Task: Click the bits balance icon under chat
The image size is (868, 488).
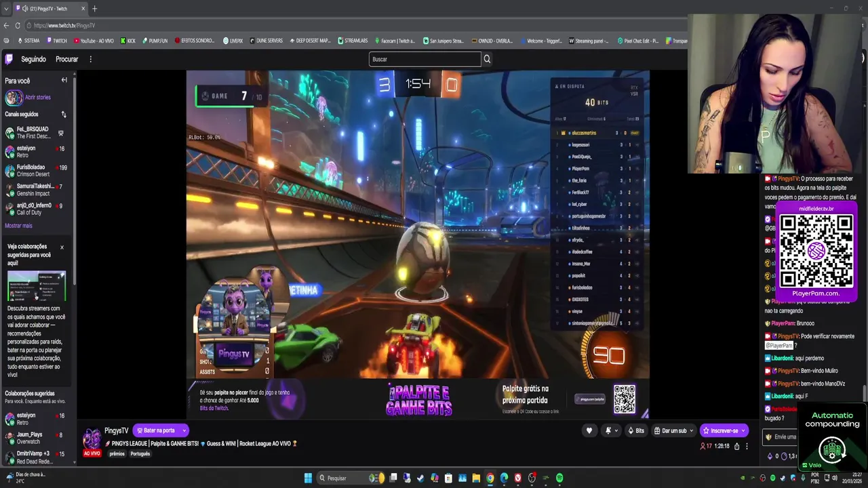Action: click(x=771, y=456)
